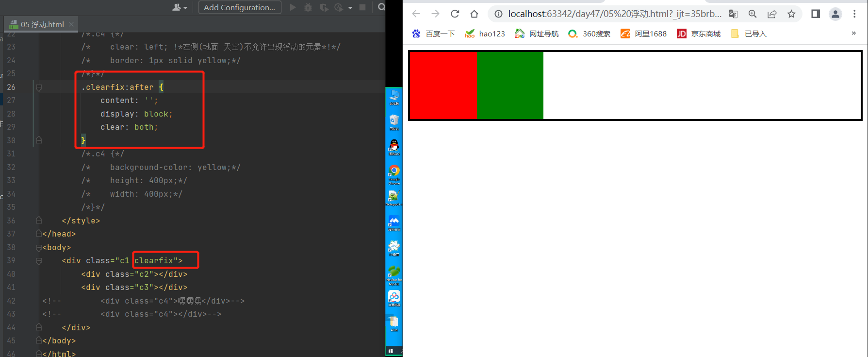Open the Windows Start menu

pyautogui.click(x=391, y=351)
